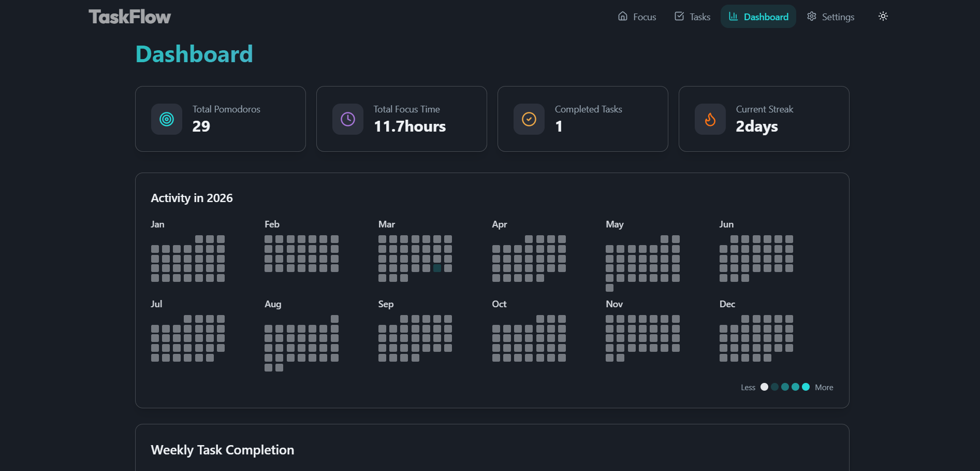Image resolution: width=980 pixels, height=471 pixels.
Task: Click the bar chart icon on Dashboard tab
Action: coord(734,16)
